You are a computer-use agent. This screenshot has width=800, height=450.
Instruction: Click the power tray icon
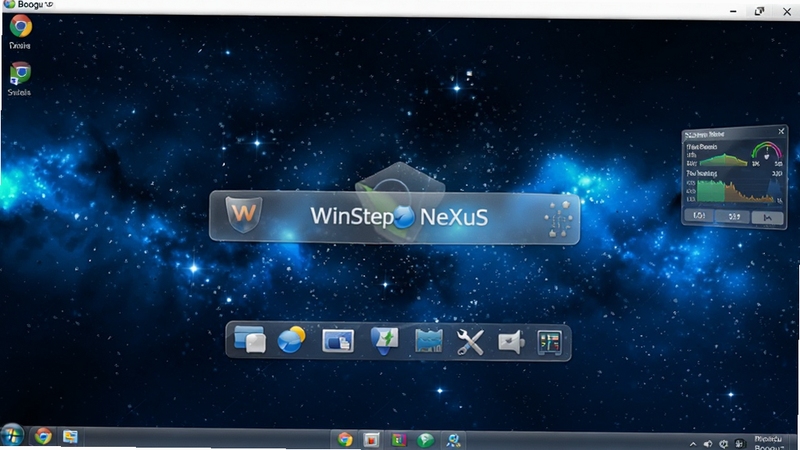(x=723, y=444)
